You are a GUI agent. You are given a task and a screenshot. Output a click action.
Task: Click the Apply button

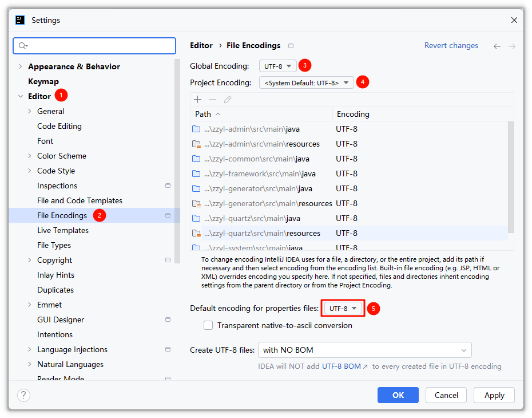coord(494,395)
